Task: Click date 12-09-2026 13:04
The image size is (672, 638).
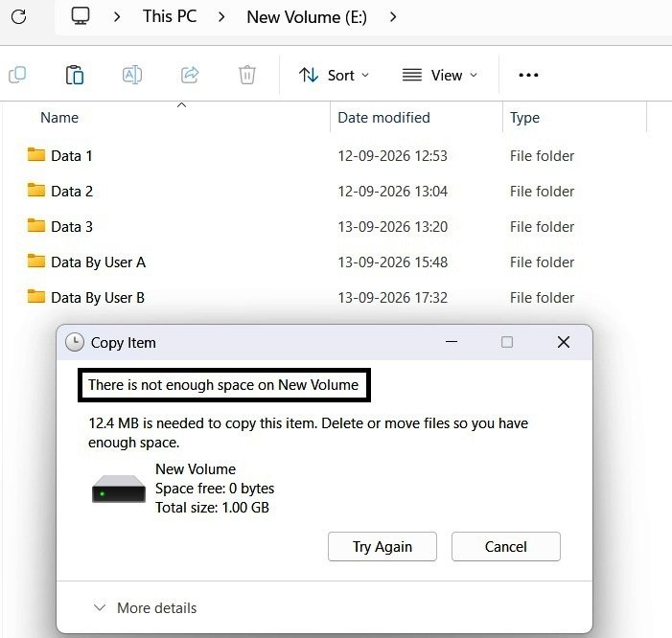Action: click(393, 192)
